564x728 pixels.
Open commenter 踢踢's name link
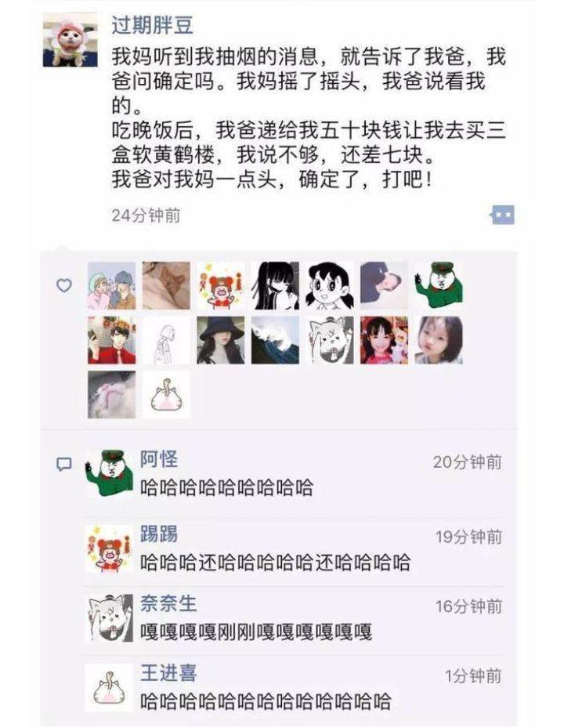[159, 534]
